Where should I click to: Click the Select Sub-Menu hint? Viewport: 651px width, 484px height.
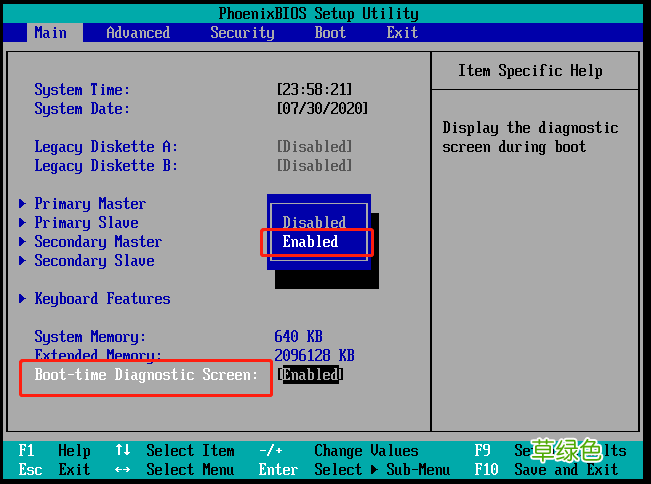tap(382, 469)
